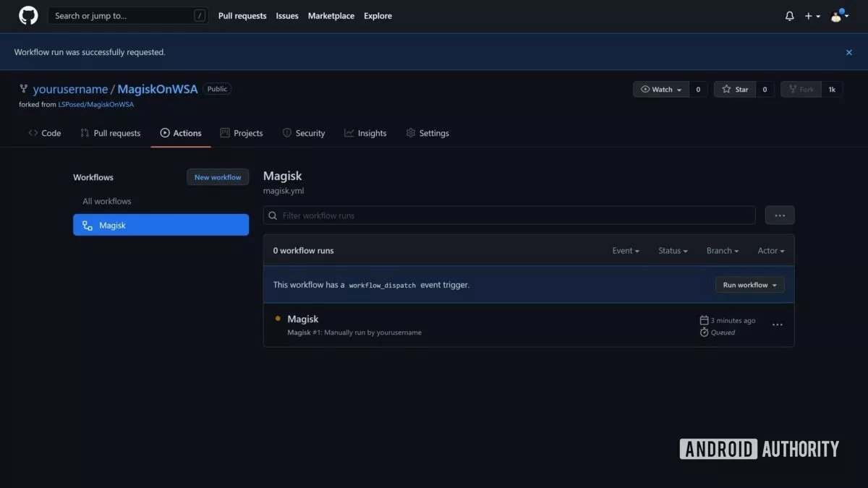868x488 pixels.
Task: Switch to the repository Pull requests tab
Action: [x=110, y=133]
